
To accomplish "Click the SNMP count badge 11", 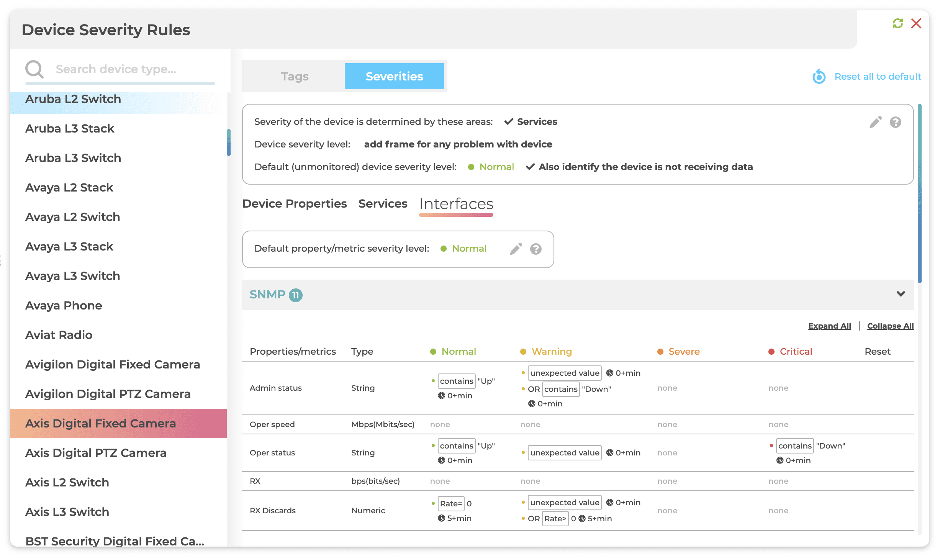I will (295, 295).
